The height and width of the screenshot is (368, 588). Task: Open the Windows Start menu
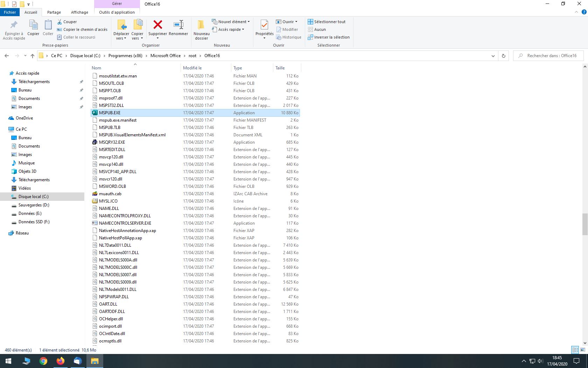tap(8, 361)
